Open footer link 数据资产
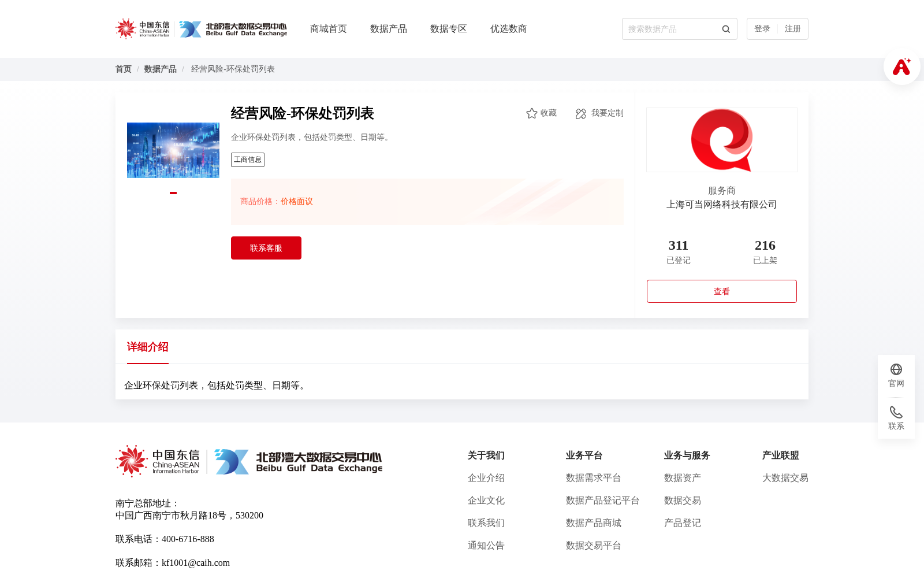 coord(683,478)
